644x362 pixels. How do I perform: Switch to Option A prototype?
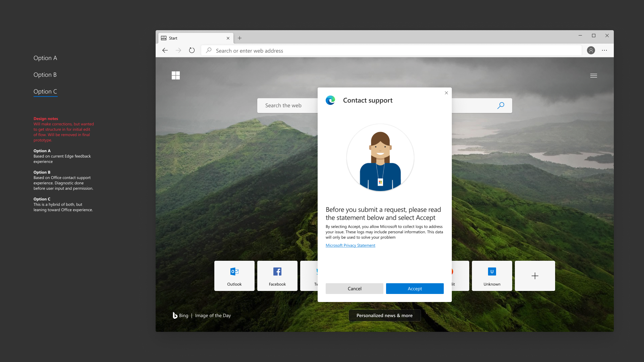[45, 58]
